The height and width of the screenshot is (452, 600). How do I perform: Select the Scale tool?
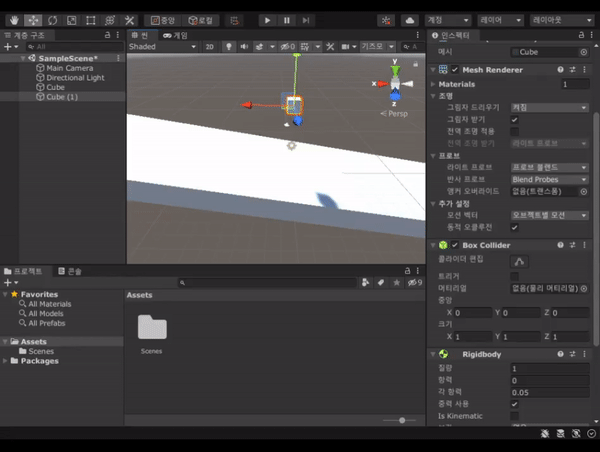pyautogui.click(x=72, y=20)
